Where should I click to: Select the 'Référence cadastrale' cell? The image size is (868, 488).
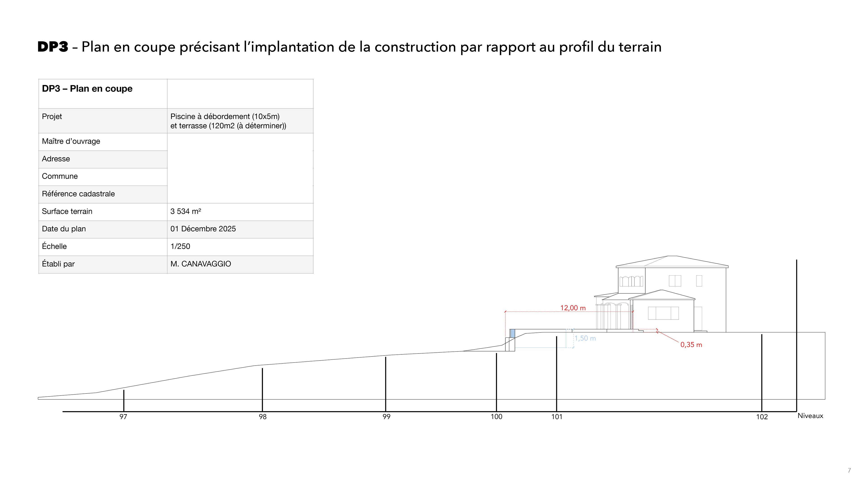(78, 194)
